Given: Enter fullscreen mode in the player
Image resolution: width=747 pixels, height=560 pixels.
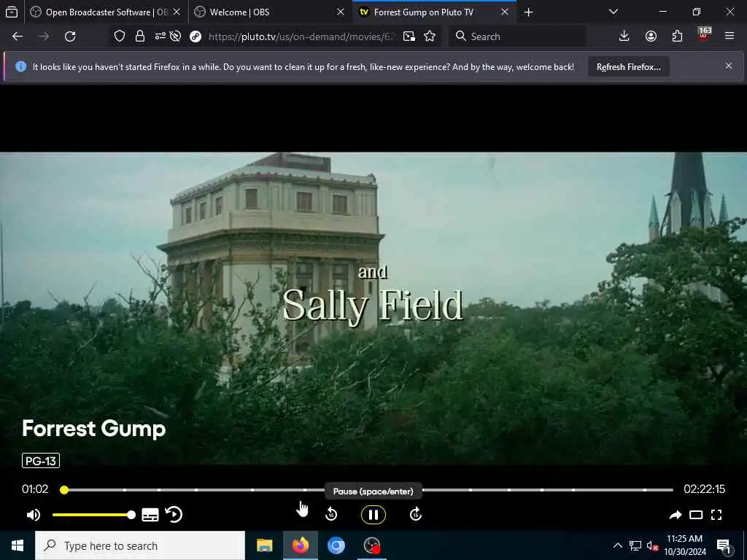Looking at the screenshot, I should (716, 515).
